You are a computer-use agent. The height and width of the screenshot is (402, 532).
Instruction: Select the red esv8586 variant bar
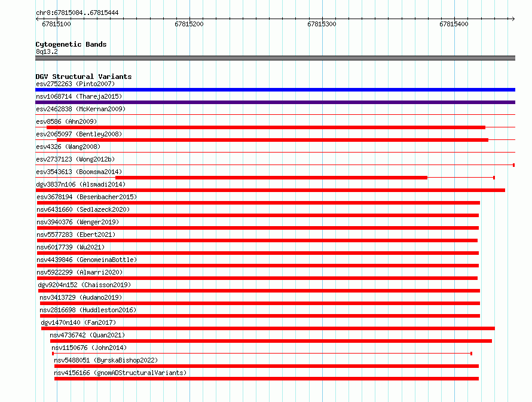coord(266,127)
